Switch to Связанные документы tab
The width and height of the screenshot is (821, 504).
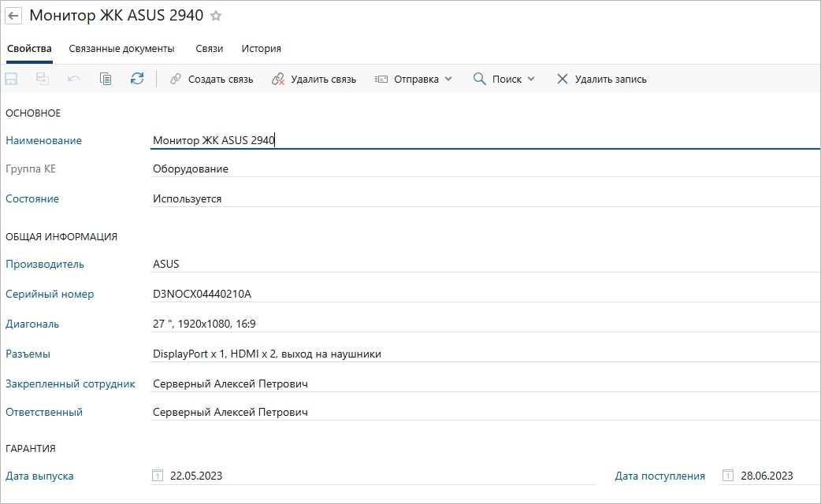click(x=121, y=49)
